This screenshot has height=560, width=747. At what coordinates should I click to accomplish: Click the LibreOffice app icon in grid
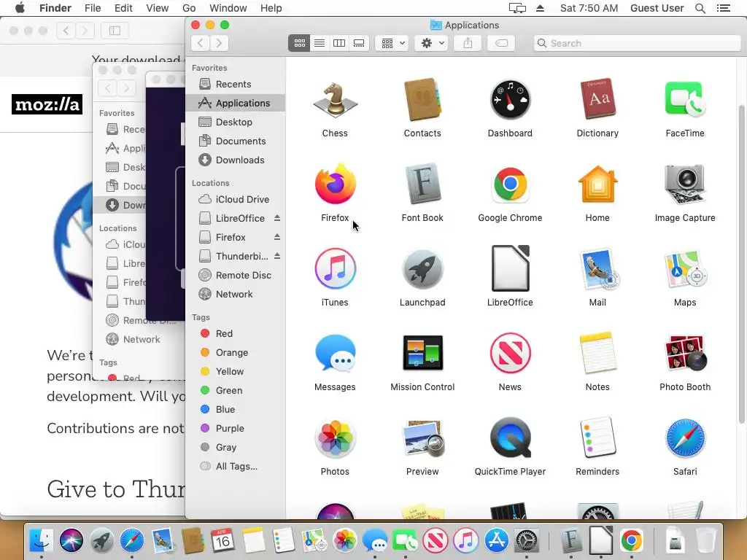(510, 268)
